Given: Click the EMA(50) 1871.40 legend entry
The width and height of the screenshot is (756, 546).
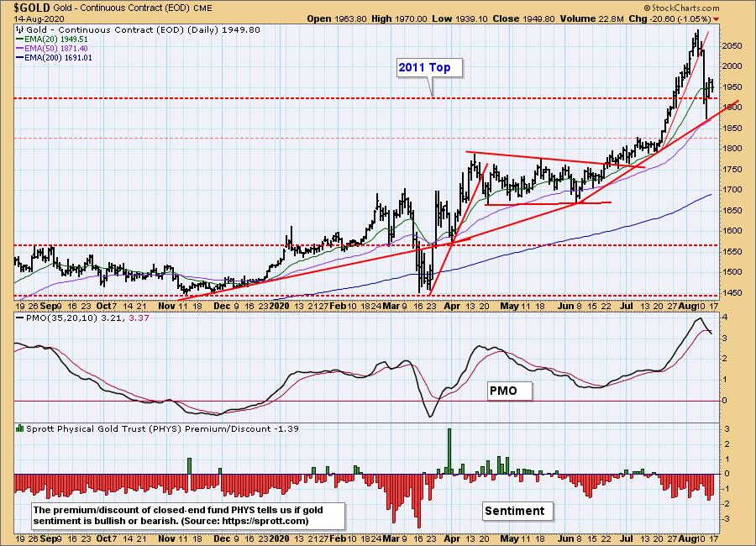Looking at the screenshot, I should pos(52,48).
